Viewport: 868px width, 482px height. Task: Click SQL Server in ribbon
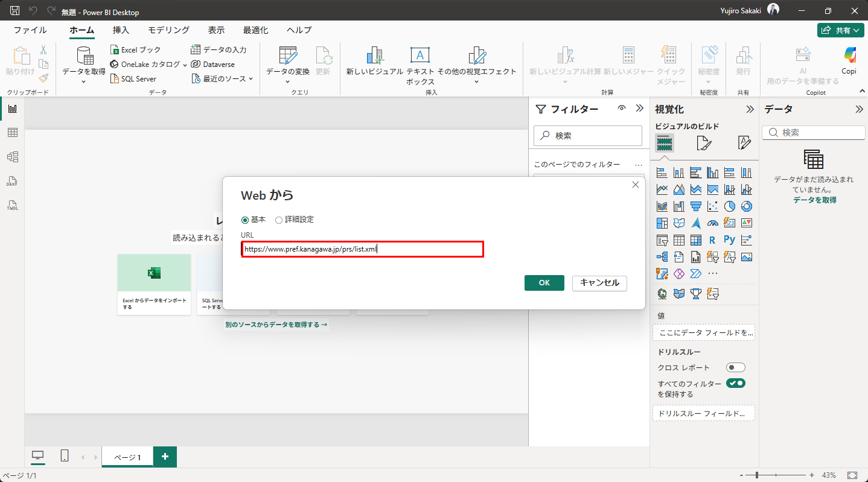coord(133,78)
